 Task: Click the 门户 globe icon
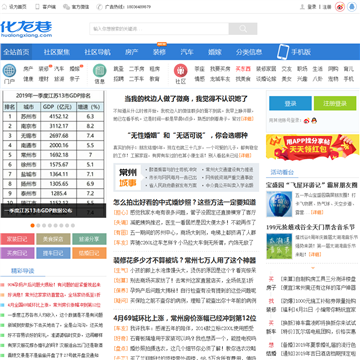point(9,71)
